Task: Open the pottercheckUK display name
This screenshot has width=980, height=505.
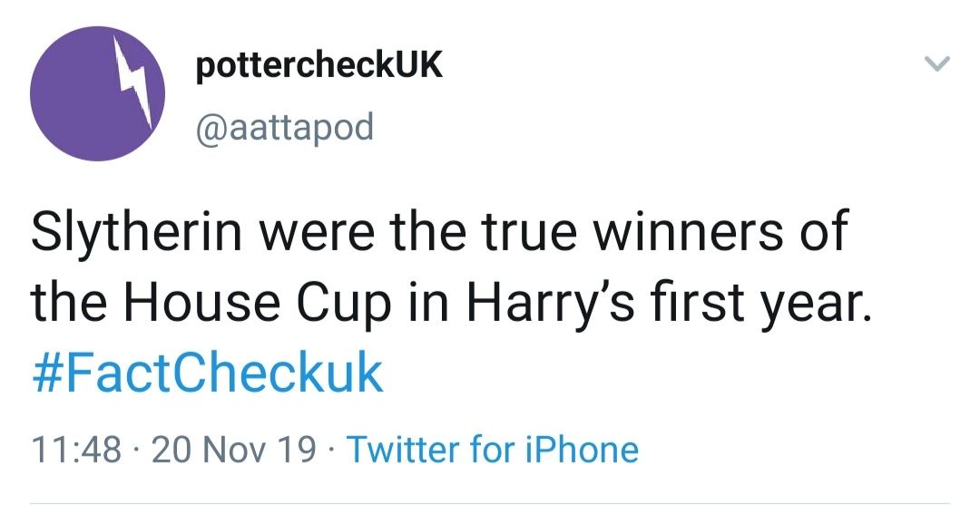Action: click(319, 65)
